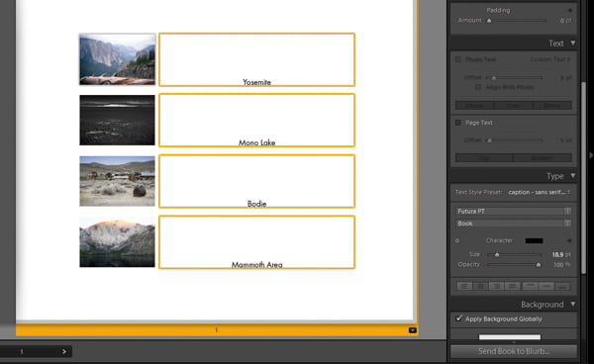
Task: Justify text icon
Action: (x=512, y=287)
